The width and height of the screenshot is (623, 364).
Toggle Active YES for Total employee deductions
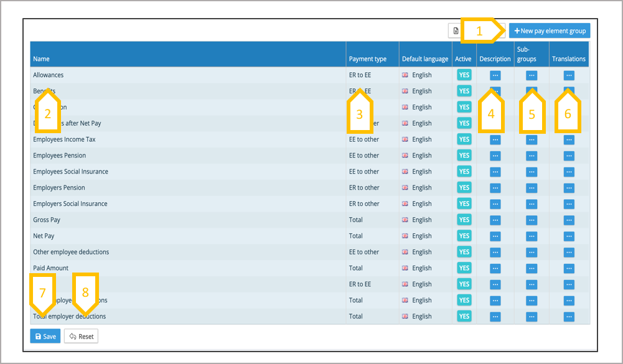click(464, 301)
